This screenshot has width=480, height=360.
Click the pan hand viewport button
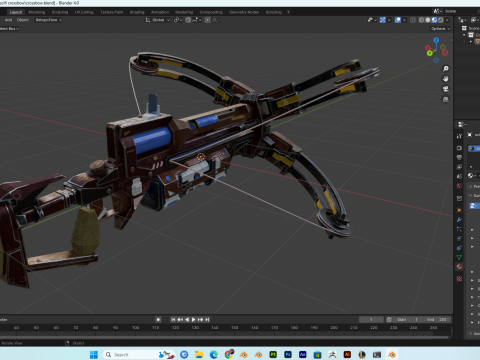point(446,79)
